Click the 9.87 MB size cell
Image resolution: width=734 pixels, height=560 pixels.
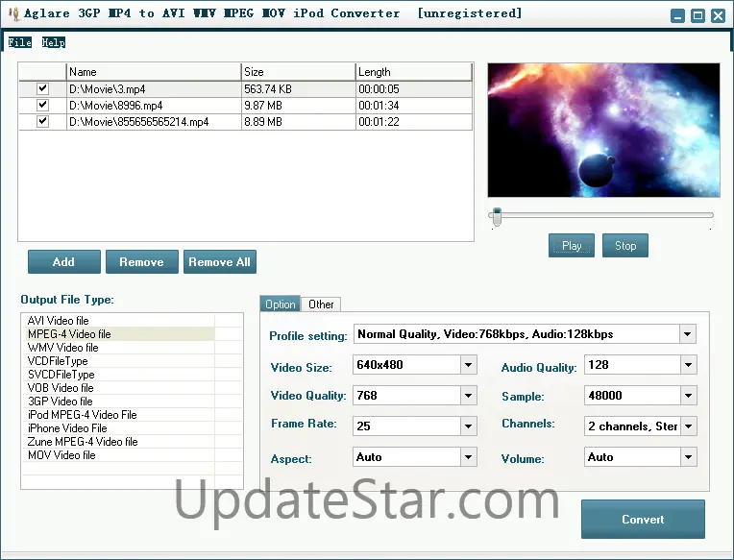pos(298,106)
